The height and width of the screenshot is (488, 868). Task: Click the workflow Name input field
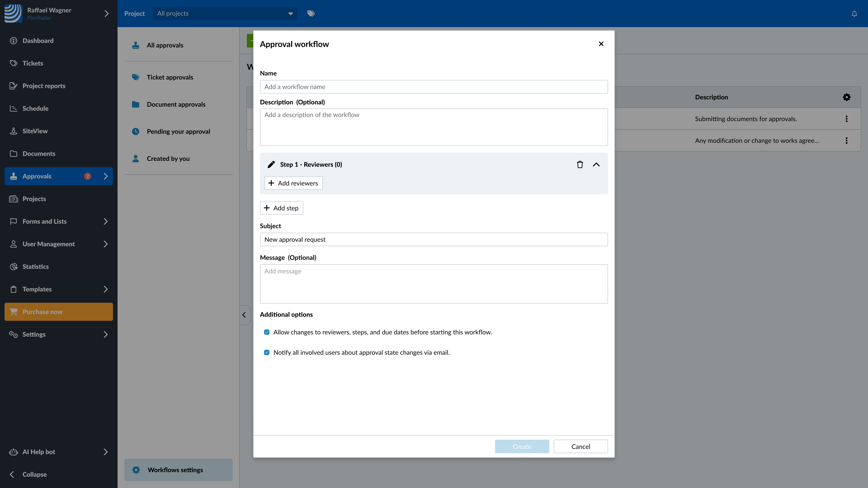433,87
